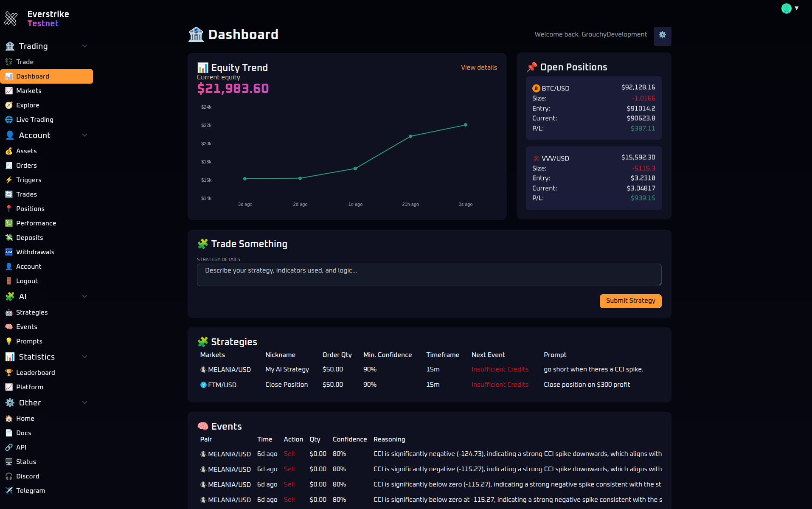Open View details for Equity Trend
The height and width of the screenshot is (509, 812).
tap(479, 67)
